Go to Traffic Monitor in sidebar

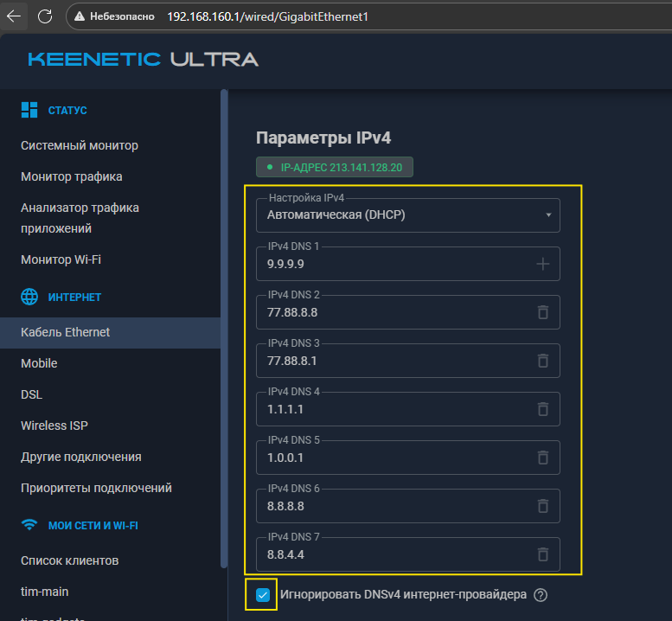tap(72, 176)
